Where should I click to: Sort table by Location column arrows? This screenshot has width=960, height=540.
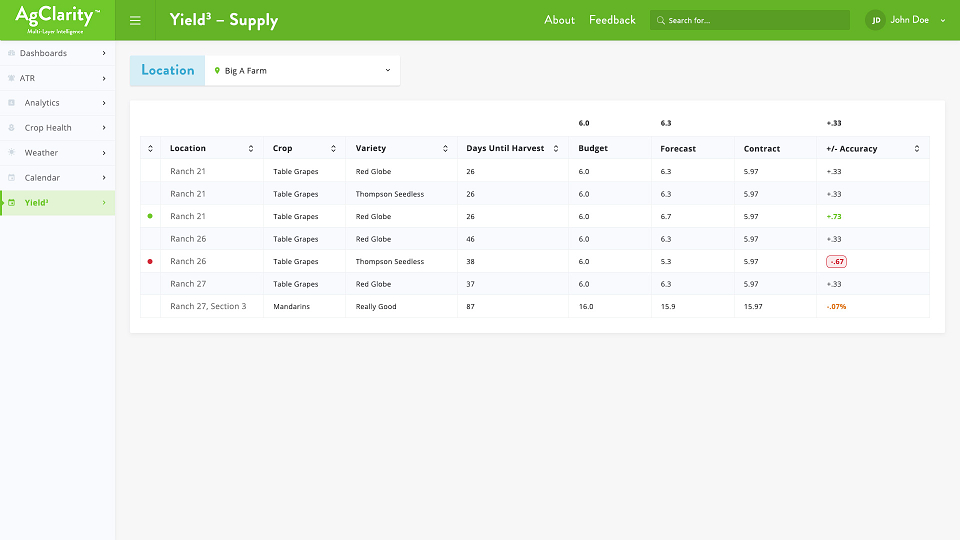point(251,149)
